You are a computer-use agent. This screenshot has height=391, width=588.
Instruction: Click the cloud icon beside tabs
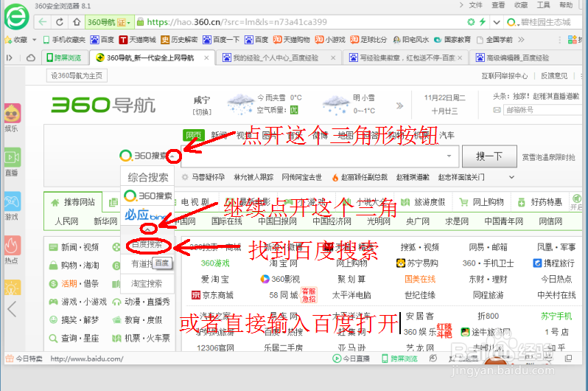(x=31, y=58)
